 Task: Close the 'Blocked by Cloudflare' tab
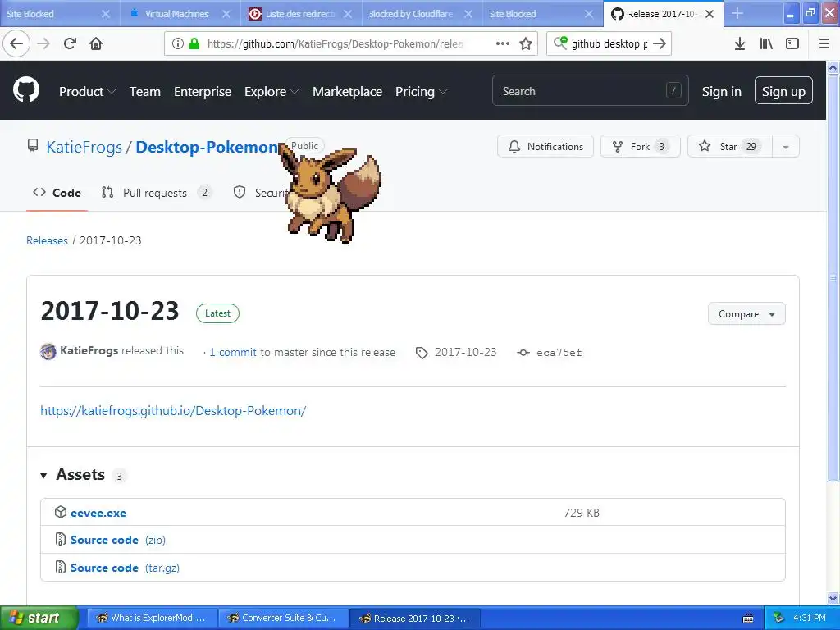[468, 14]
